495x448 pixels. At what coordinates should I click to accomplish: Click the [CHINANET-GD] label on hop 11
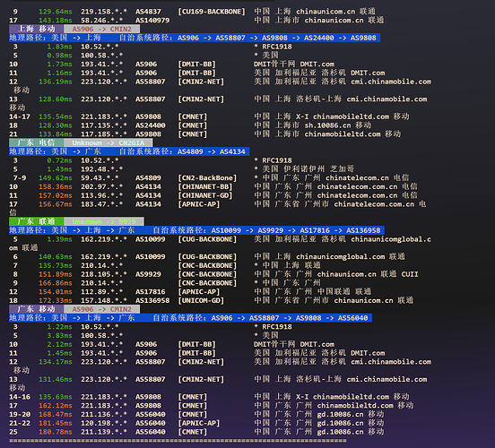click(204, 195)
